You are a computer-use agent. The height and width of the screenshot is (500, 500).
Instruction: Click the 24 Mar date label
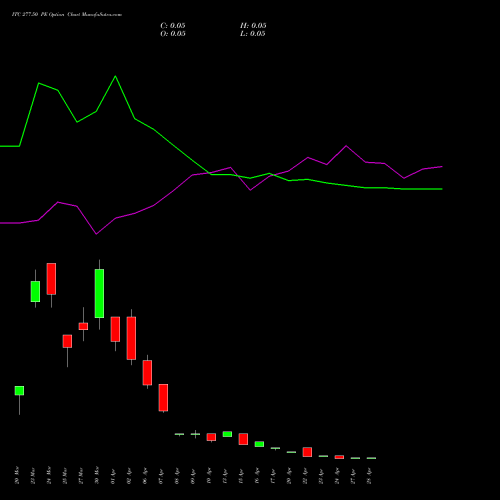(x=49, y=476)
